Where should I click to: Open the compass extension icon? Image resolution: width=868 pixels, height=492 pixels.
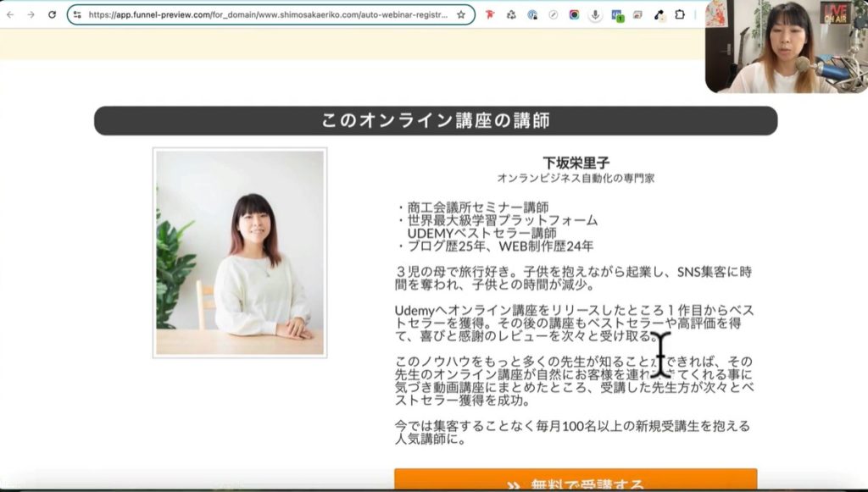click(x=554, y=14)
